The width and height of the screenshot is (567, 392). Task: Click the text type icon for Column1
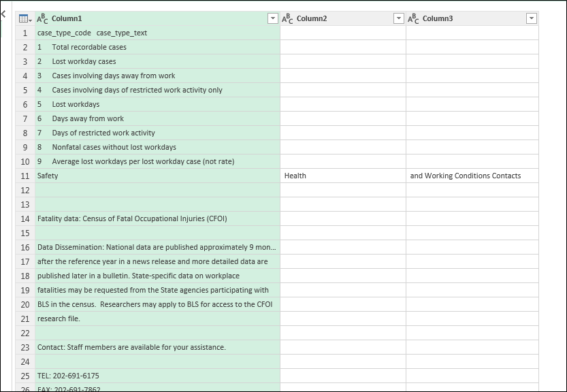(x=42, y=18)
